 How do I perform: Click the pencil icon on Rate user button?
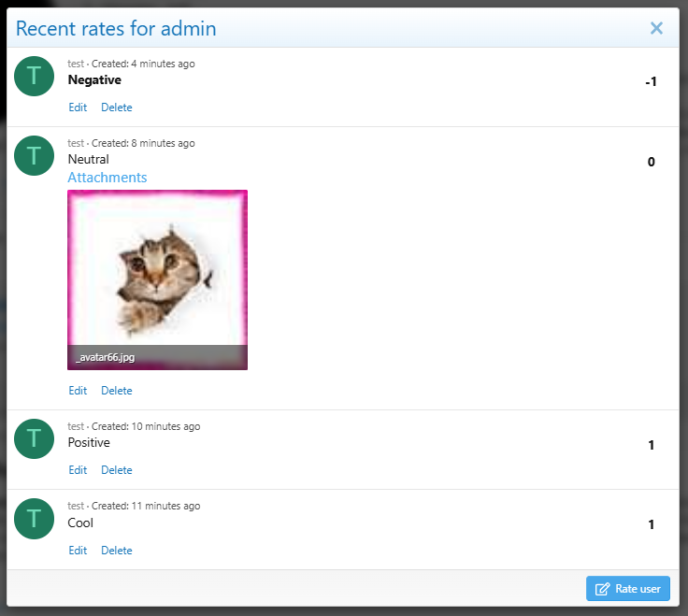[602, 589]
